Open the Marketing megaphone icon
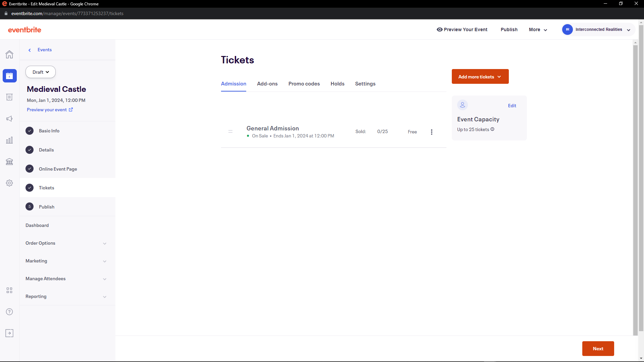The height and width of the screenshot is (362, 644). tap(9, 119)
